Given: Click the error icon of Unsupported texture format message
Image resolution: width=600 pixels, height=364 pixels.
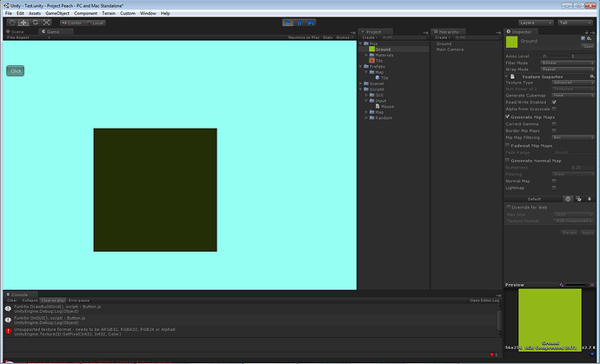Looking at the screenshot, I should (8, 331).
